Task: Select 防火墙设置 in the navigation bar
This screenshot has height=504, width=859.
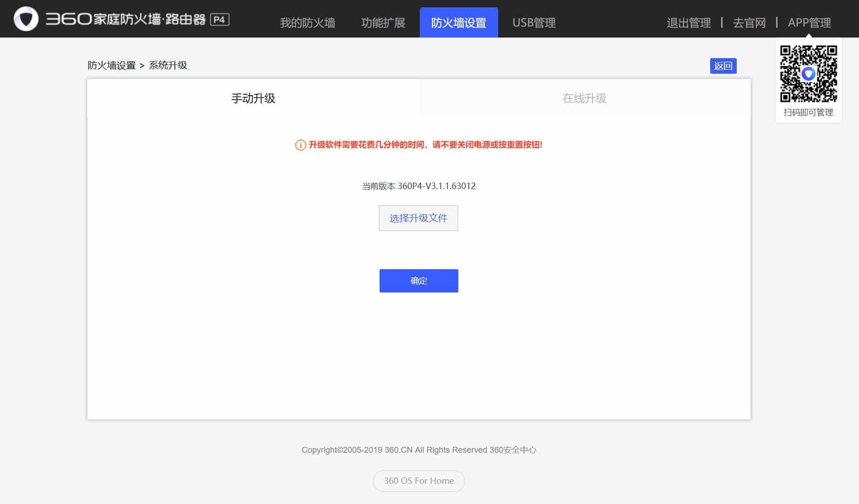Action: (459, 22)
